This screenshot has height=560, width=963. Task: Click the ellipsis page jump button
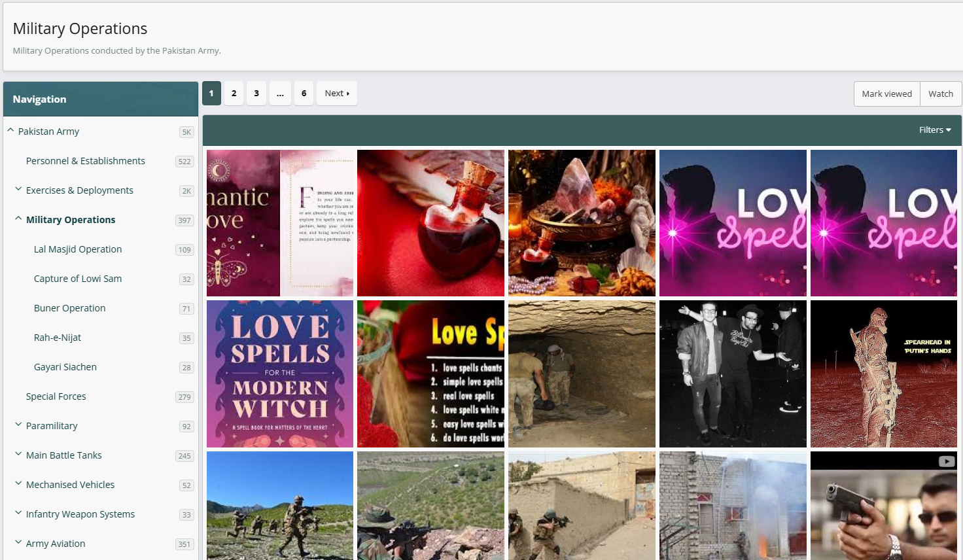(280, 94)
